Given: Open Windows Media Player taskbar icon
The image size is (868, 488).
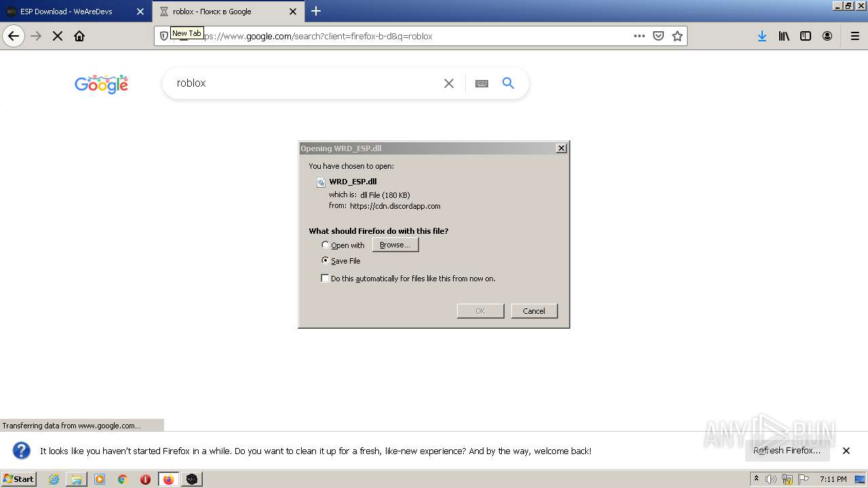Looking at the screenshot, I should (100, 479).
